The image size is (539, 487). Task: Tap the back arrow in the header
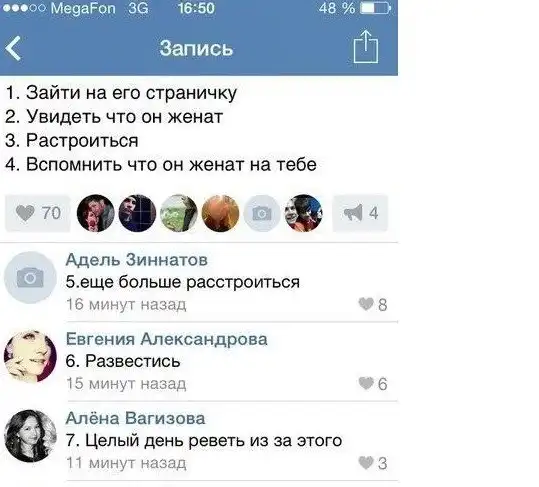[x=13, y=48]
